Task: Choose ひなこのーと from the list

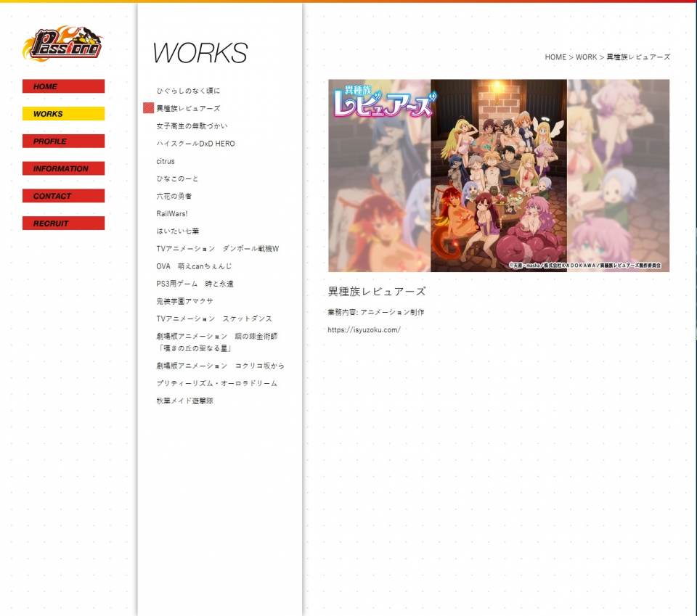Action: click(x=177, y=178)
